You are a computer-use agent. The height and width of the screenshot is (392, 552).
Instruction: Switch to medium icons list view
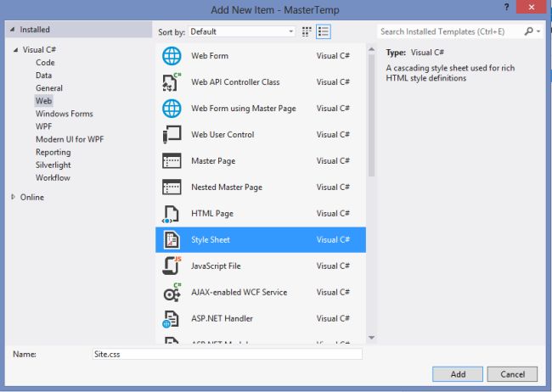pyautogui.click(x=324, y=32)
